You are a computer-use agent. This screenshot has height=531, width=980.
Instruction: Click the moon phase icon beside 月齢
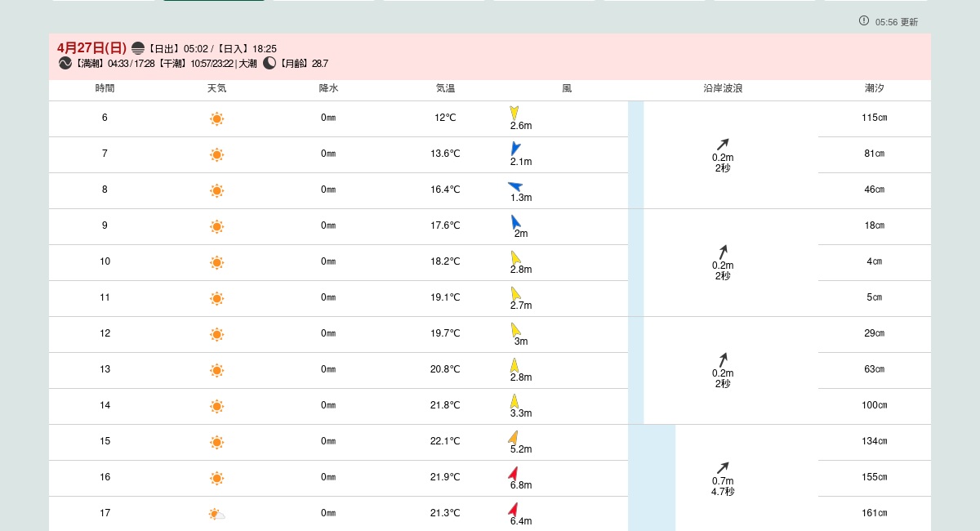pyautogui.click(x=269, y=63)
